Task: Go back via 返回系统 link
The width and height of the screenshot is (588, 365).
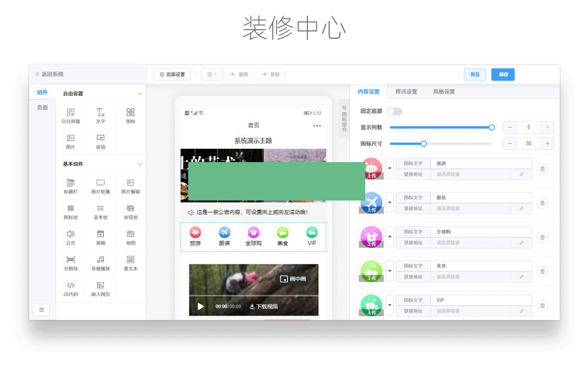Action: click(49, 74)
